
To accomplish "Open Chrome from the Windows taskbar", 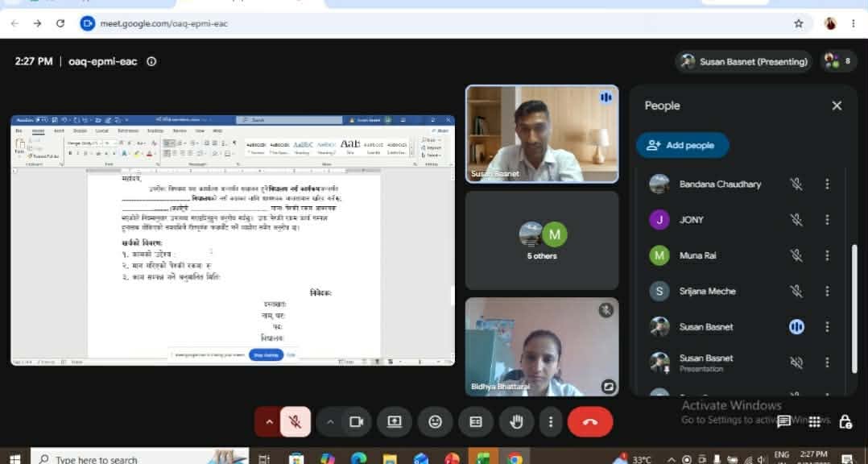I will [x=515, y=458].
